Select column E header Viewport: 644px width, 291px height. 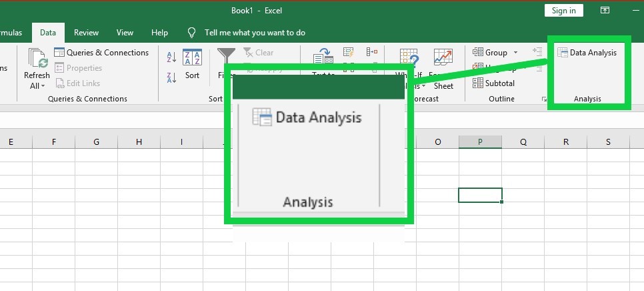tap(11, 142)
